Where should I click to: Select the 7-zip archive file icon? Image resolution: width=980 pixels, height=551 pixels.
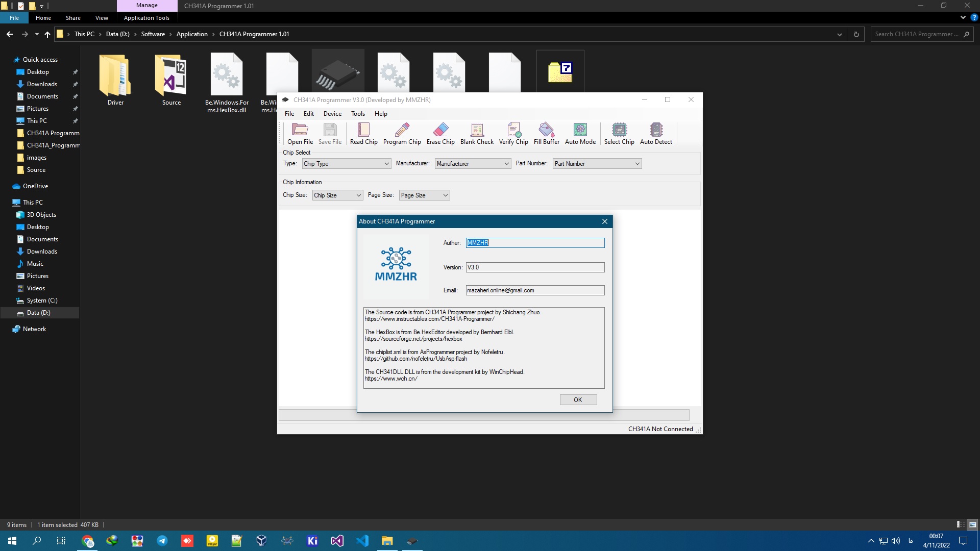pos(560,71)
